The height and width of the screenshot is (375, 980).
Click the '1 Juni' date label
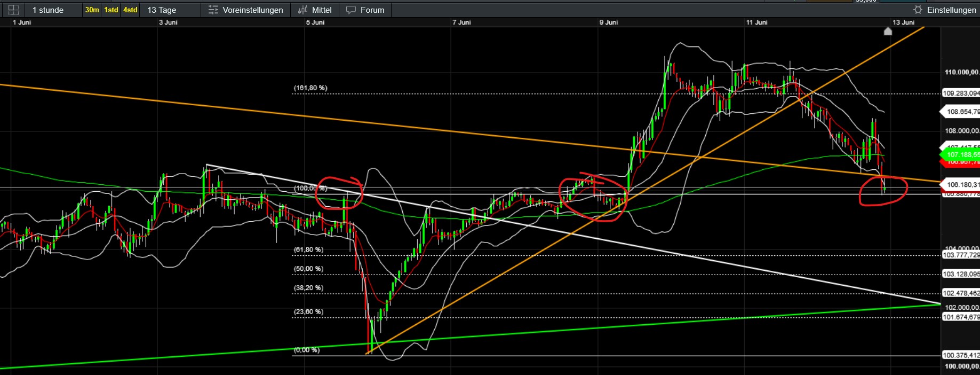click(x=22, y=22)
